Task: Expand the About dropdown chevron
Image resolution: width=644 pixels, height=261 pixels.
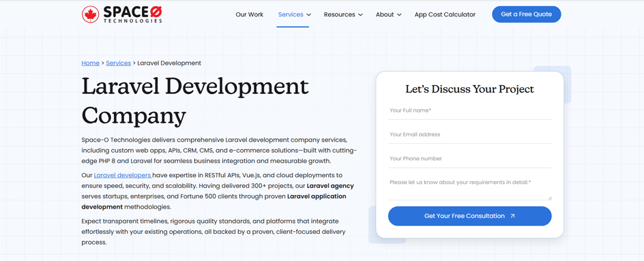Action: click(399, 15)
